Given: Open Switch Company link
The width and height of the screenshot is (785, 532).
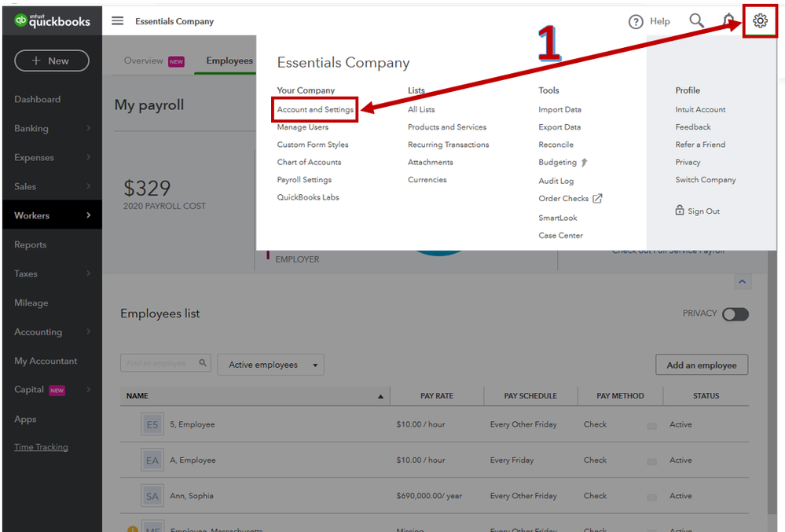Looking at the screenshot, I should tap(706, 180).
